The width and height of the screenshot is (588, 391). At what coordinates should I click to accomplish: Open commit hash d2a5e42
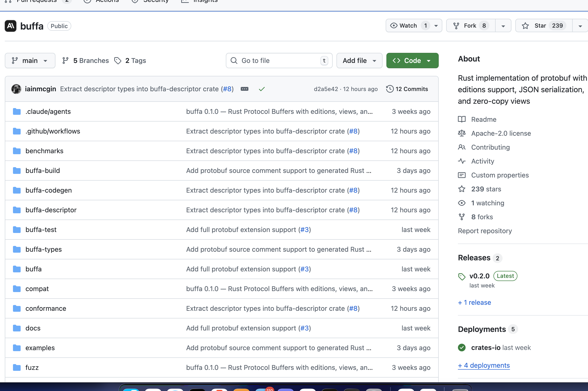[x=326, y=89]
